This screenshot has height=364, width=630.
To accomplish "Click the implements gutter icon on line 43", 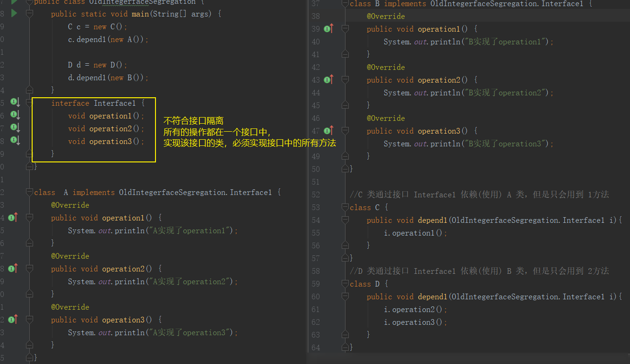I will (x=328, y=80).
